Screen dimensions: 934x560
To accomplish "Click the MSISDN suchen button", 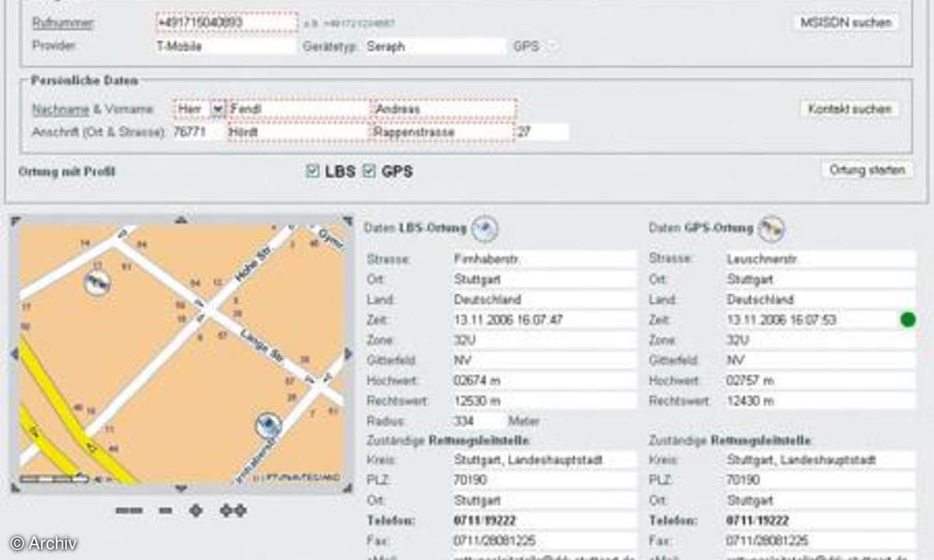I will [845, 23].
